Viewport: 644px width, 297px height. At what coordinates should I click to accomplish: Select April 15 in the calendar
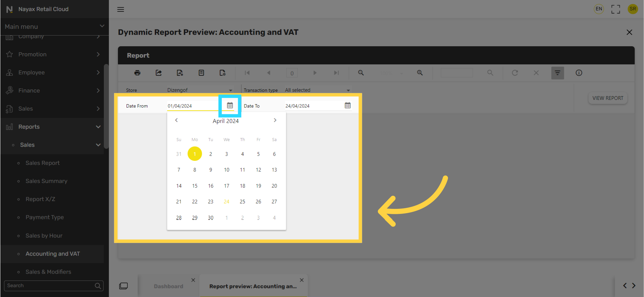pyautogui.click(x=195, y=186)
